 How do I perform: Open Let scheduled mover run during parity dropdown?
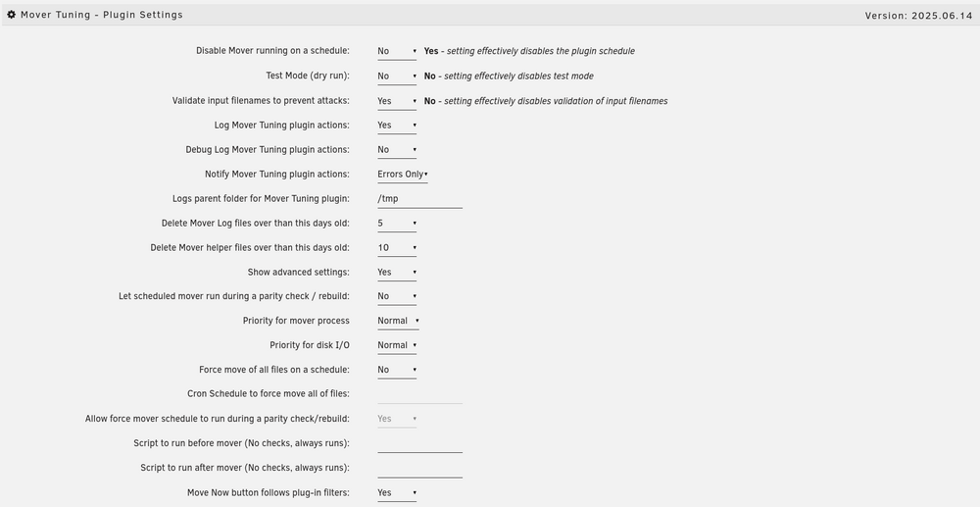coord(397,296)
